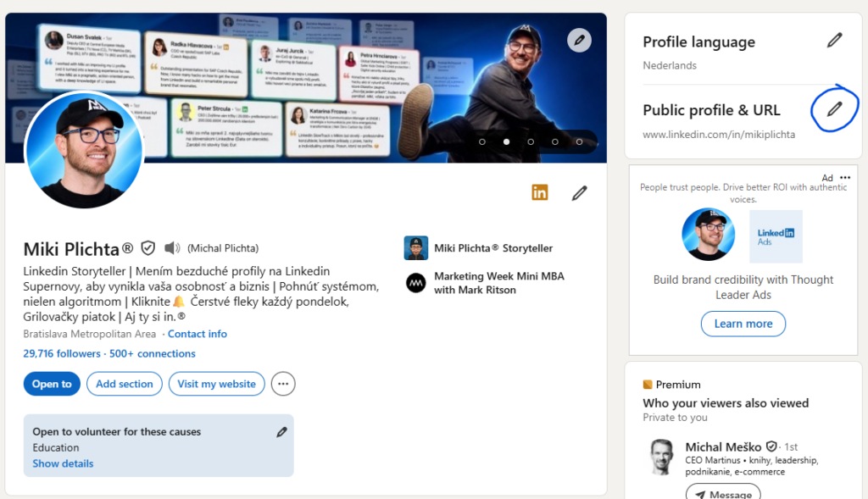868x499 pixels.
Task: Select fourth banner slide dot
Action: point(554,141)
